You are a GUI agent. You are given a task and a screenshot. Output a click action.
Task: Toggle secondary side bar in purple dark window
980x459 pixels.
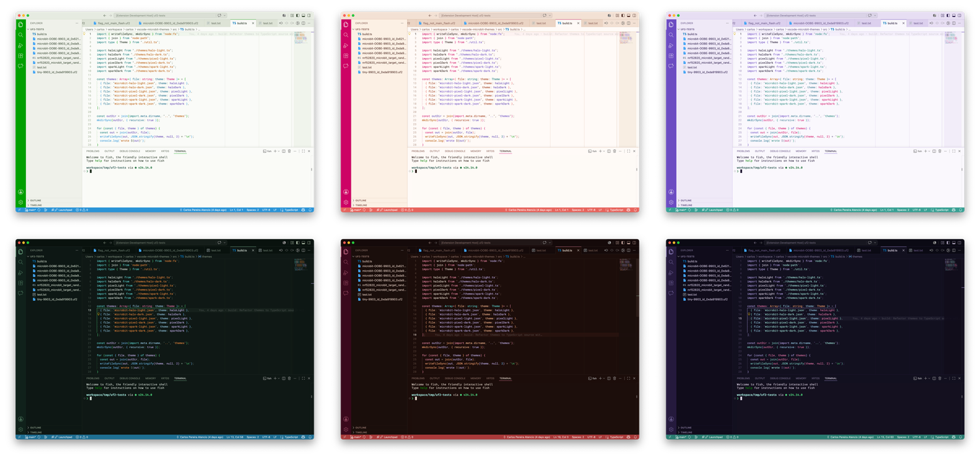tap(959, 243)
